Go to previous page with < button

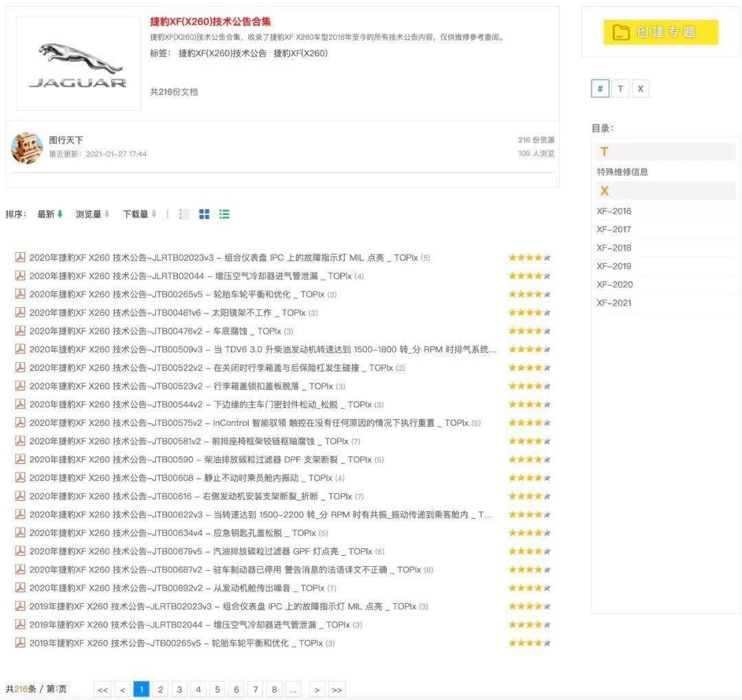click(x=122, y=690)
